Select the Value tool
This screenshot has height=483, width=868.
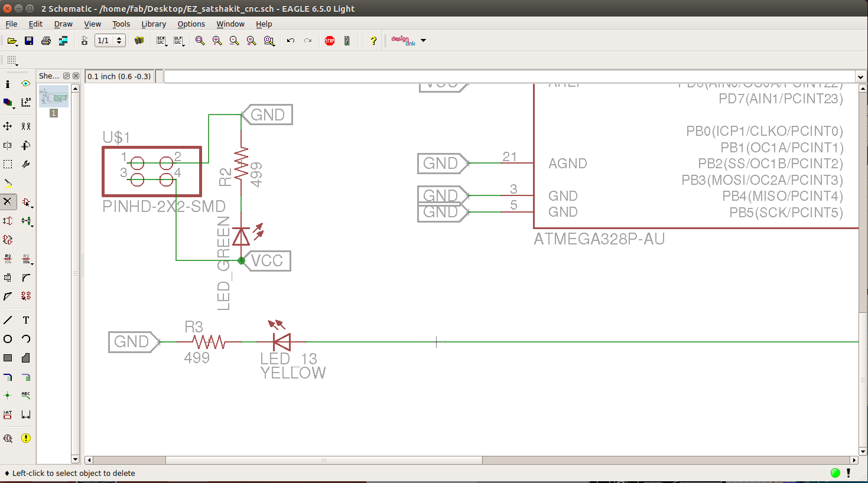click(x=26, y=259)
